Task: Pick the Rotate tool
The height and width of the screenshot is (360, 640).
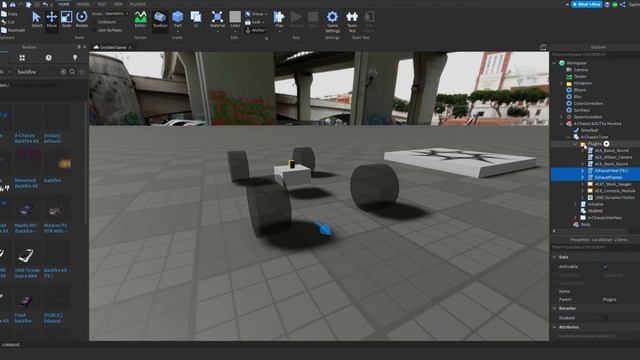Action: coord(82,19)
